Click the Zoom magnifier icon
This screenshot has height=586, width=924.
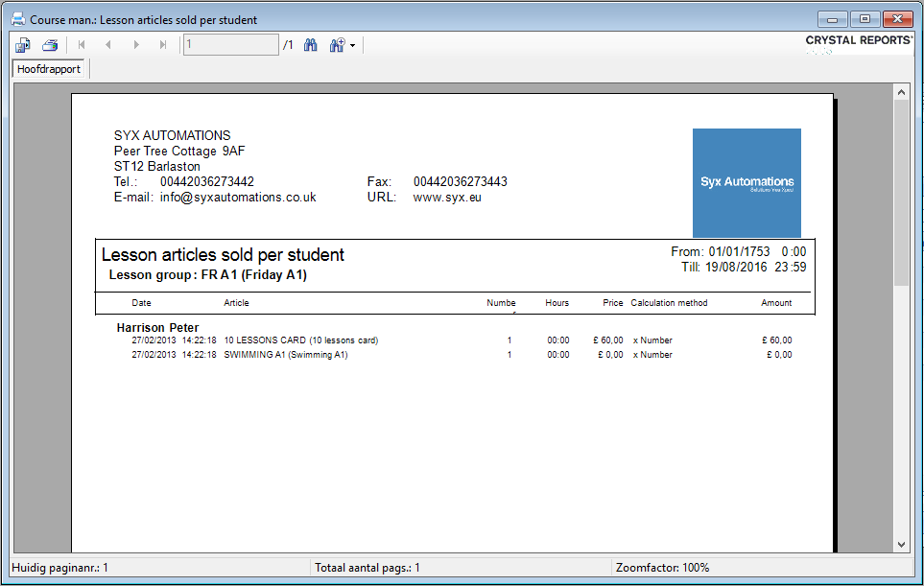337,45
